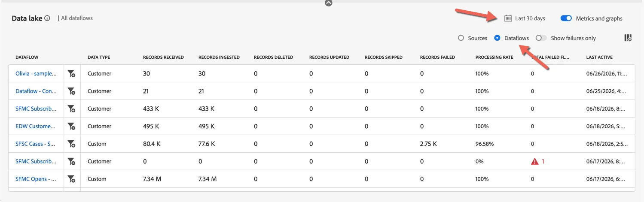Click the 7.34 M records received cell
Image resolution: width=644 pixels, height=202 pixels.
point(152,179)
